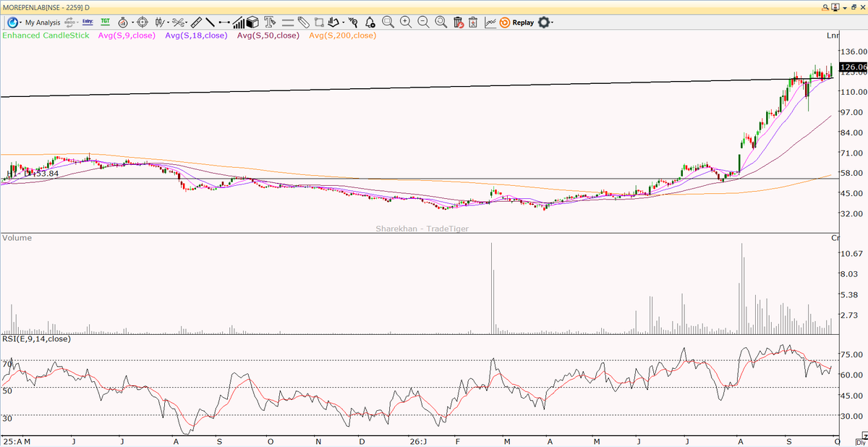Click the ascending bars indicator icon

tap(239, 22)
